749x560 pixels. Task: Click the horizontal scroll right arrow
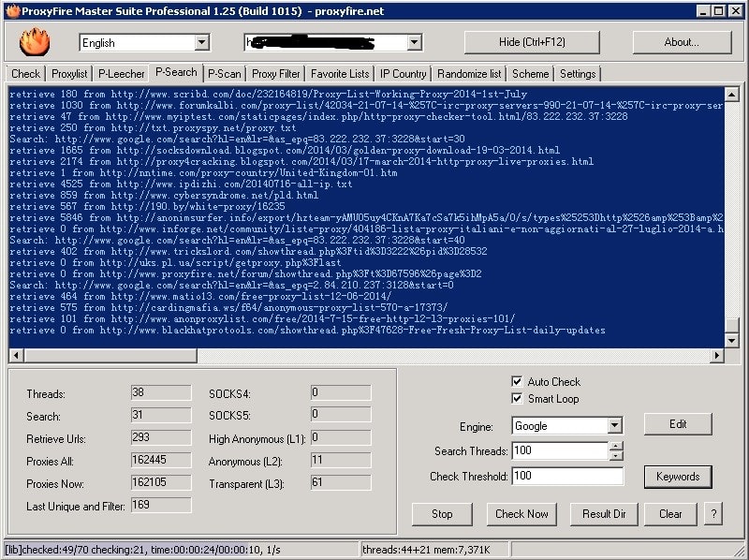click(716, 355)
